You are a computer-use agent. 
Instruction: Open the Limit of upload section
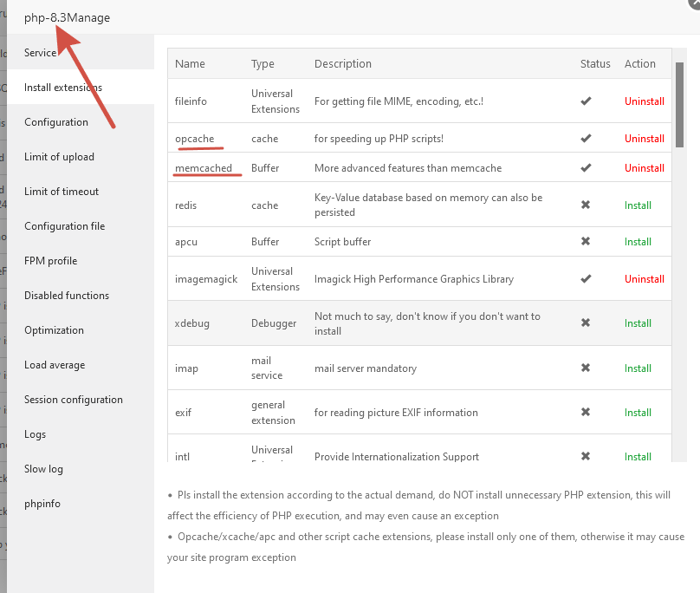click(x=59, y=157)
